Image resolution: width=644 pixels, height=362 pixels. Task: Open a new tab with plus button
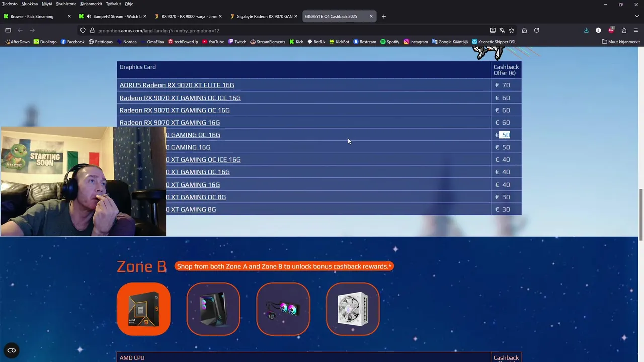coord(384,16)
